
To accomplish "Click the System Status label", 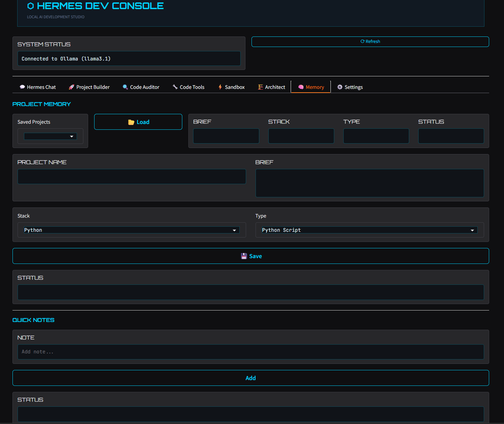I will click(x=44, y=44).
